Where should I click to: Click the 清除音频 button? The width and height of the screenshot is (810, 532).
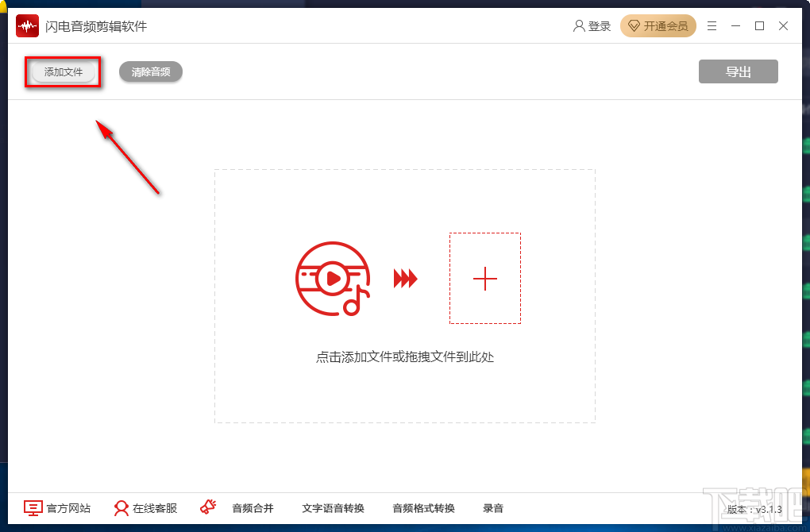[x=150, y=71]
